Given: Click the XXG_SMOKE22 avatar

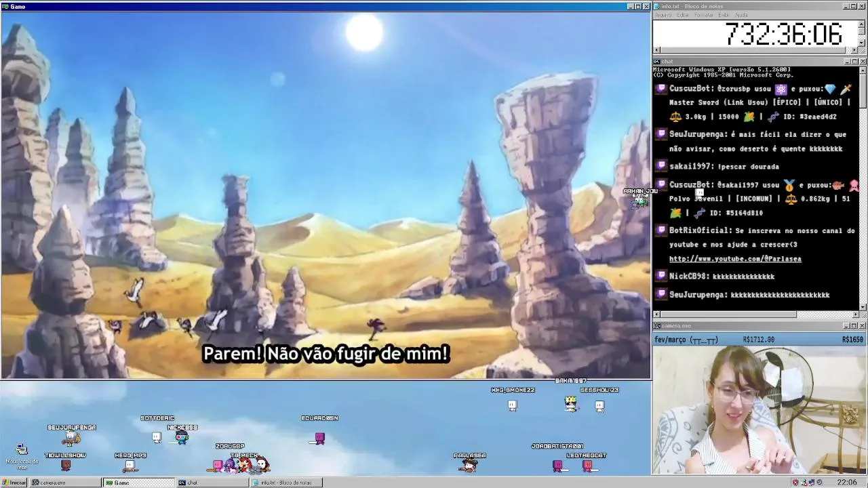Looking at the screenshot, I should click(513, 405).
